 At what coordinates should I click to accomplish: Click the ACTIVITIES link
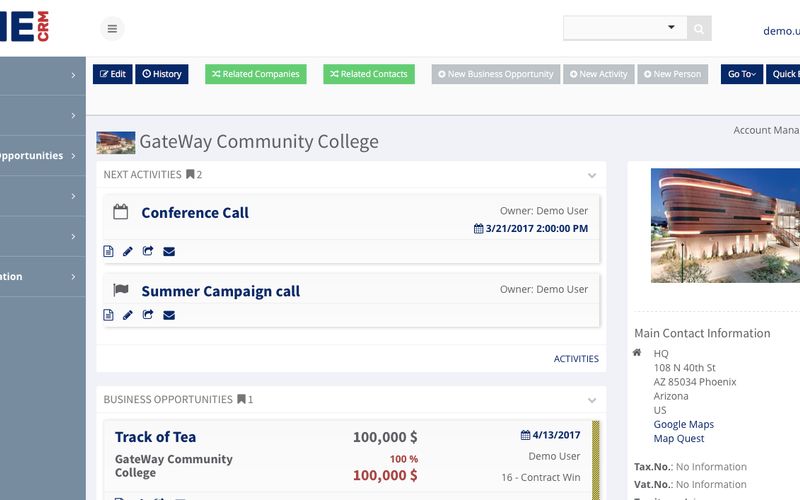tap(576, 359)
